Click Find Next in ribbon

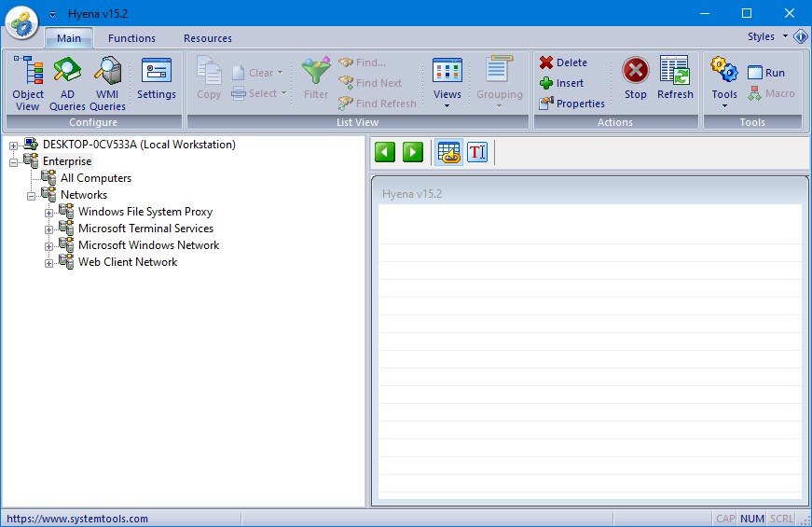pos(370,83)
